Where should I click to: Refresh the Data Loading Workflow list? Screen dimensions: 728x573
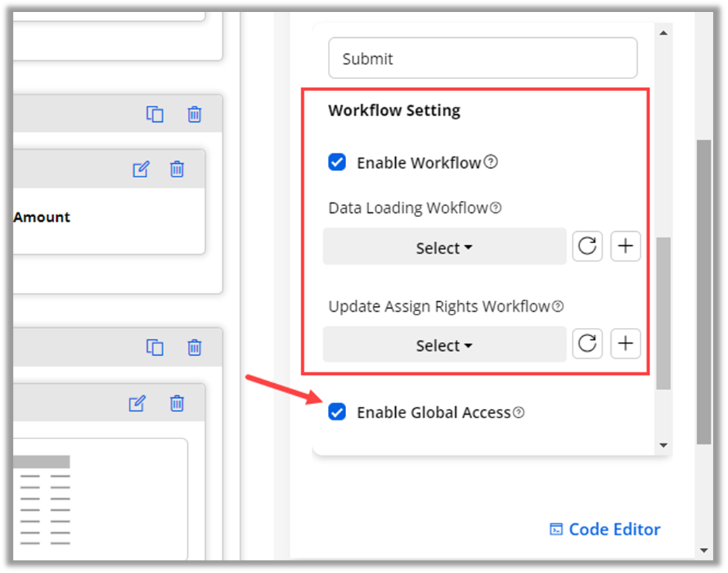(587, 247)
